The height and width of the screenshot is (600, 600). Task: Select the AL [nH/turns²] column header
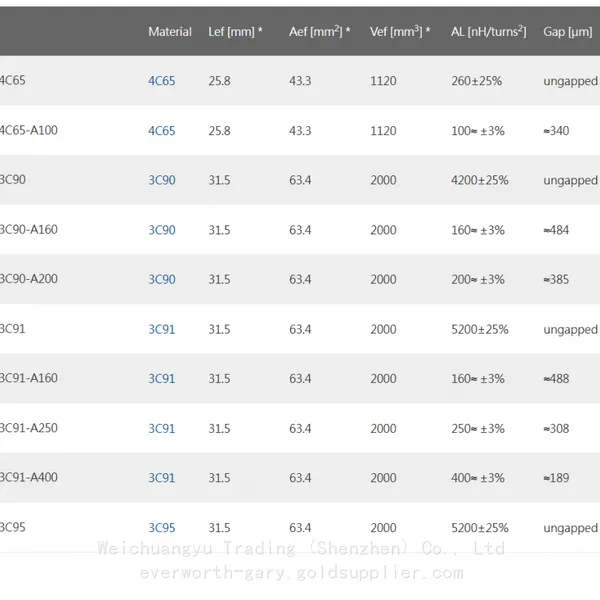click(x=489, y=31)
